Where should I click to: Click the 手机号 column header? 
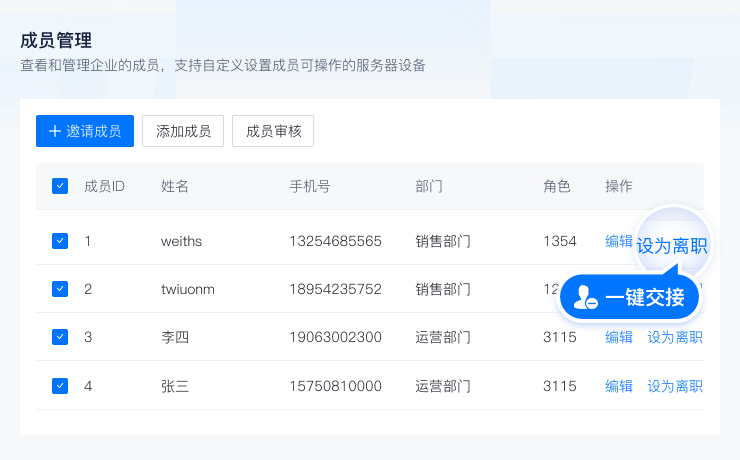click(x=310, y=186)
